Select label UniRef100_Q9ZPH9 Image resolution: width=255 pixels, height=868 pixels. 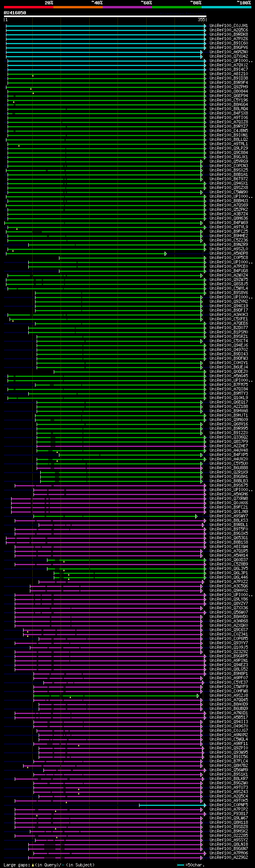pos(229,87)
